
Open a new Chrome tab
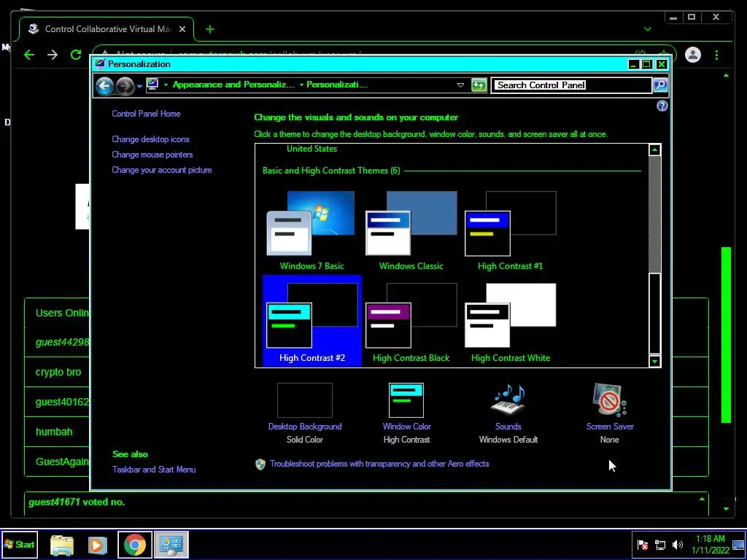(209, 29)
